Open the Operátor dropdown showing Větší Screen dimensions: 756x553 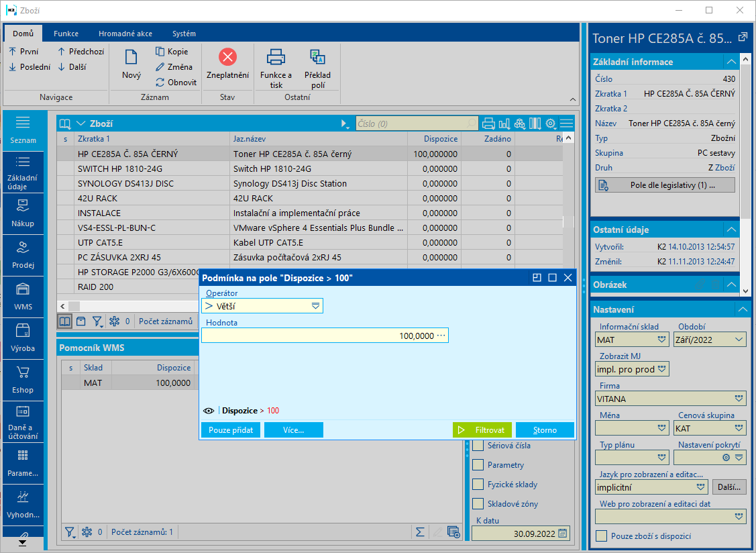click(x=315, y=306)
